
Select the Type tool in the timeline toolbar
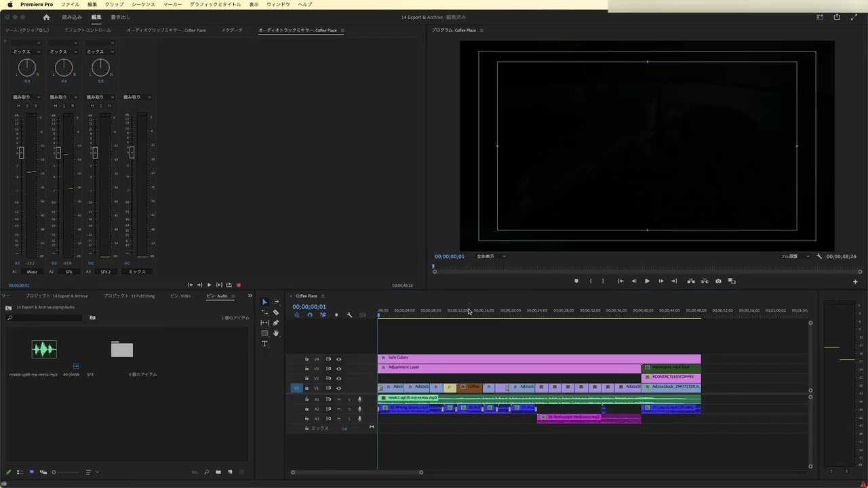[x=264, y=344]
